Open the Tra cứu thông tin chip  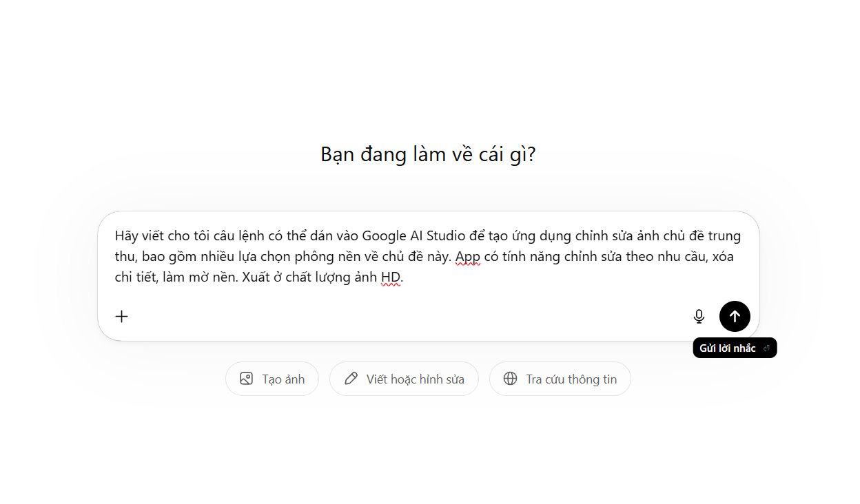(560, 379)
